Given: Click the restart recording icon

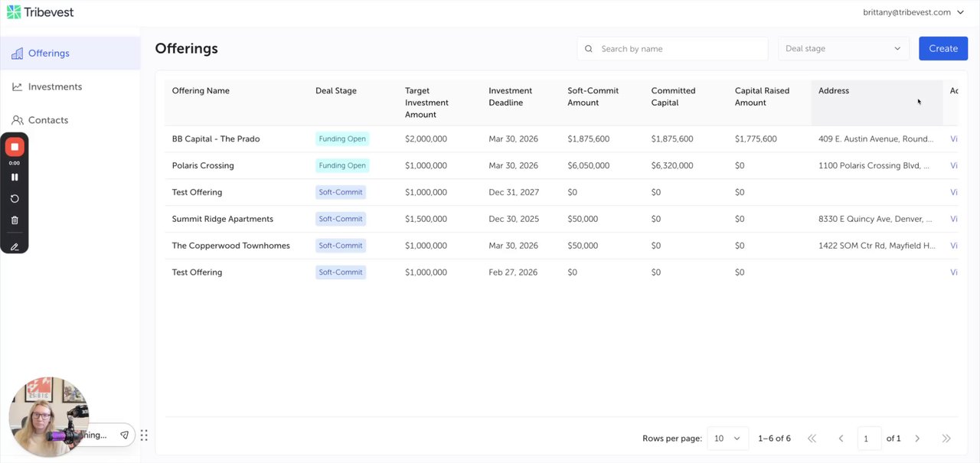Looking at the screenshot, I should pos(15,198).
